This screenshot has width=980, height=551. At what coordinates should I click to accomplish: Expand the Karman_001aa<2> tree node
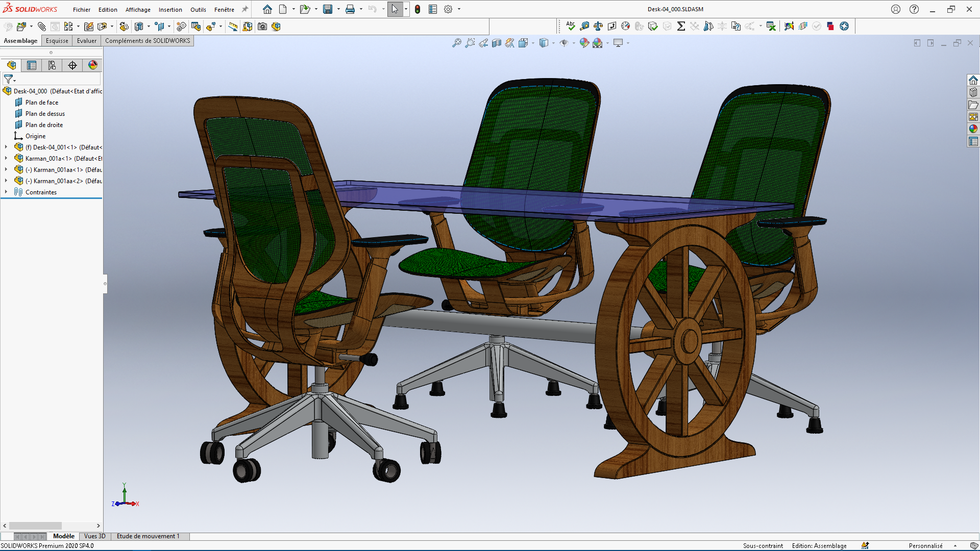6,181
